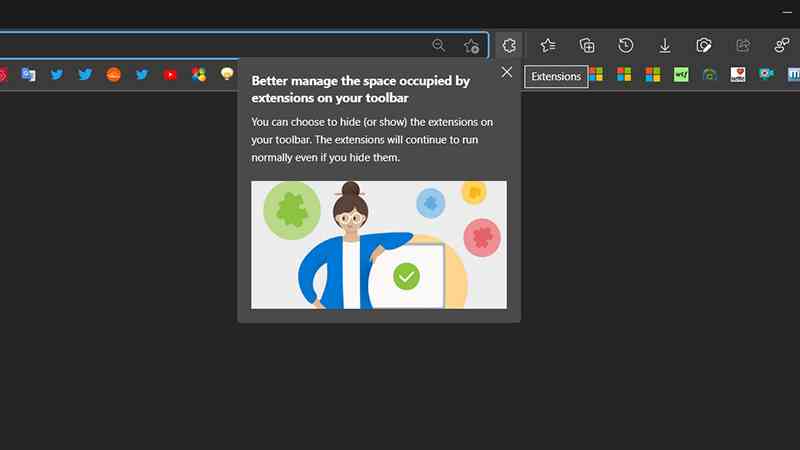Click the shield-with-pen toolbar icon
This screenshot has height=450, width=800.
(704, 45)
